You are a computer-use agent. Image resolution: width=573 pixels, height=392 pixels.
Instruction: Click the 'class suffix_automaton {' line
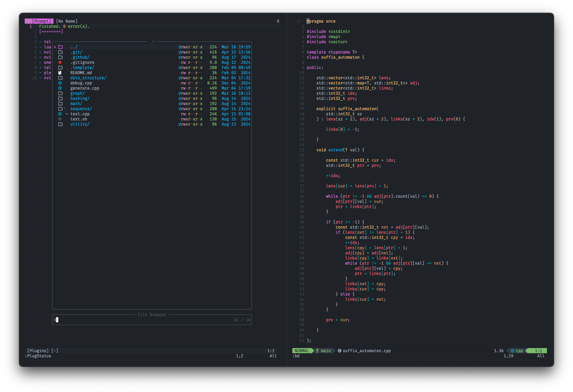(336, 57)
